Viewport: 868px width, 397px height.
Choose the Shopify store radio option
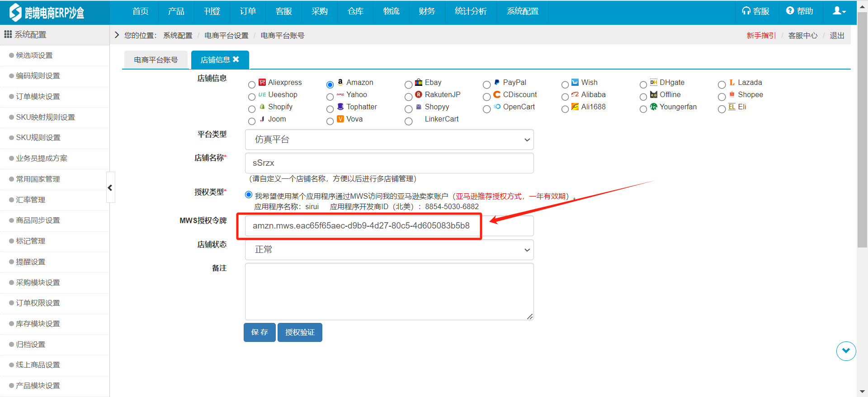(252, 109)
